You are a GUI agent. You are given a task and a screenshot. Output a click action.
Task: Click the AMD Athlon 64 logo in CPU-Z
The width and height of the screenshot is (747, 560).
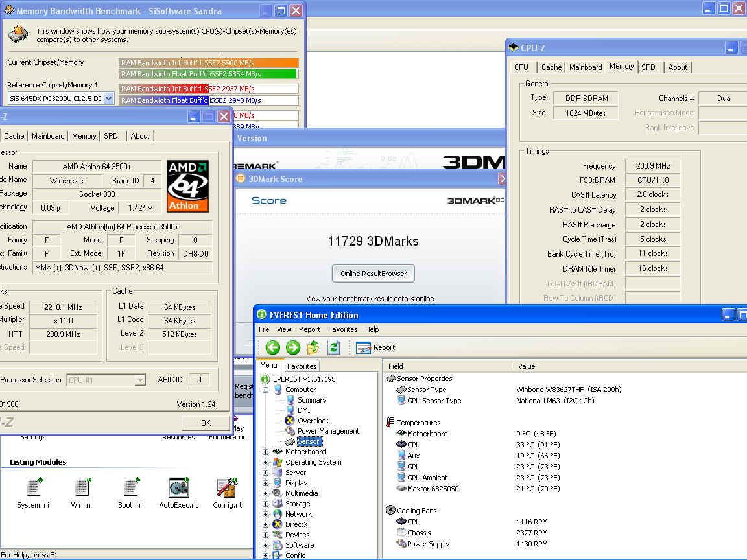187,186
